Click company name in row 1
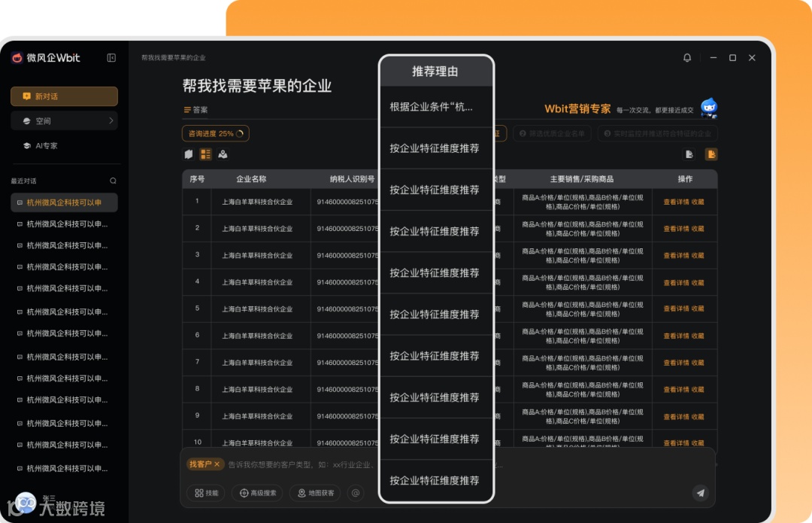 (x=257, y=202)
